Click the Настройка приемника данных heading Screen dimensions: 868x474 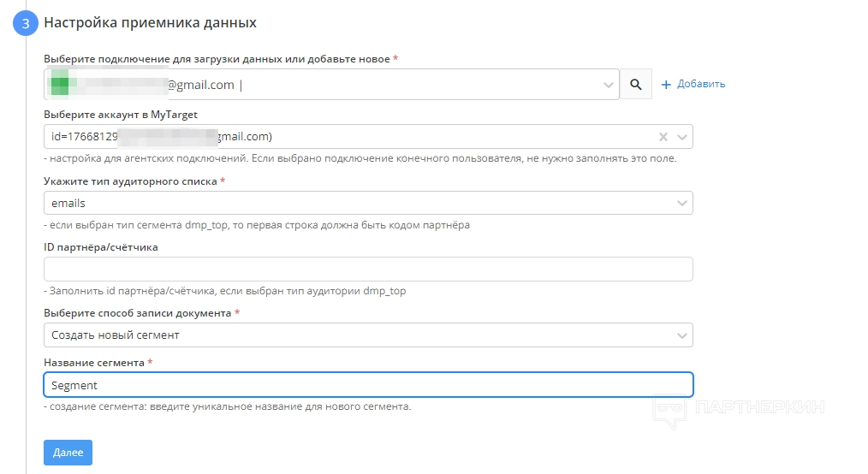pos(150,22)
